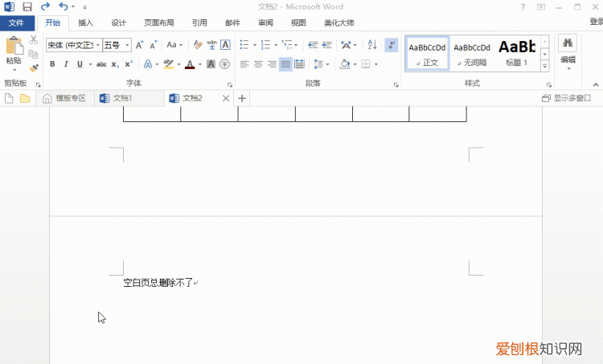Toggle underline formatting
Image resolution: width=603 pixels, height=364 pixels.
80,64
